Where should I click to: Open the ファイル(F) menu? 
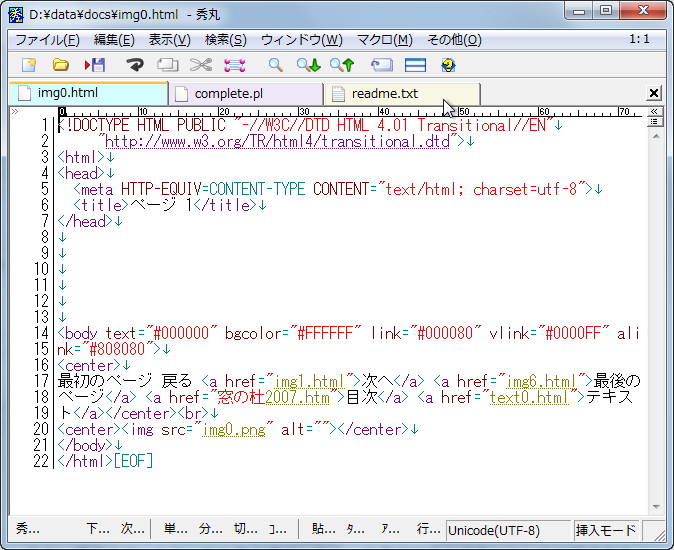click(x=47, y=40)
